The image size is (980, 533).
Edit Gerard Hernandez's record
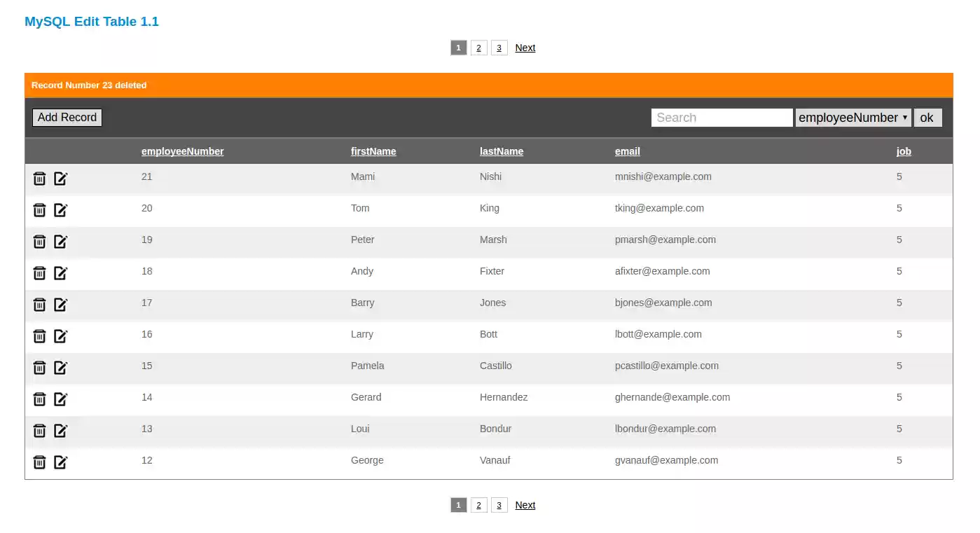click(61, 399)
